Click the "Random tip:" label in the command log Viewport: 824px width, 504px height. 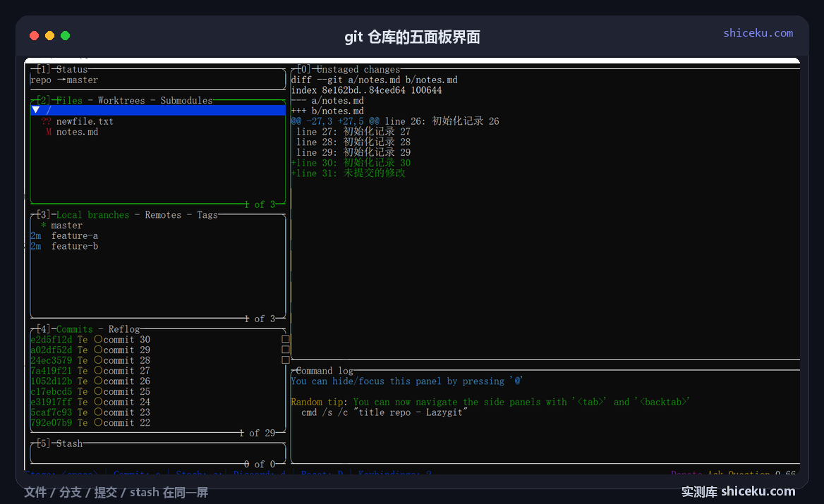pyautogui.click(x=320, y=402)
